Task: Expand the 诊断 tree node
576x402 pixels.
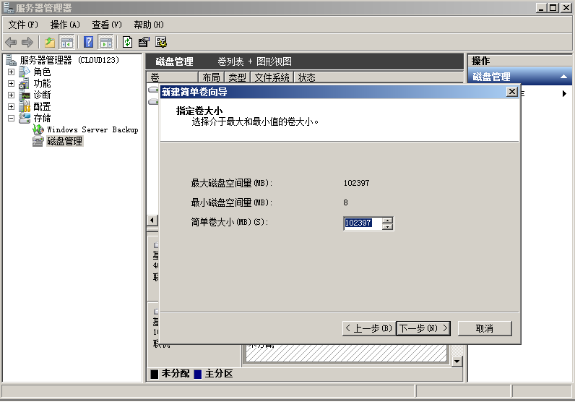Action: pos(11,95)
